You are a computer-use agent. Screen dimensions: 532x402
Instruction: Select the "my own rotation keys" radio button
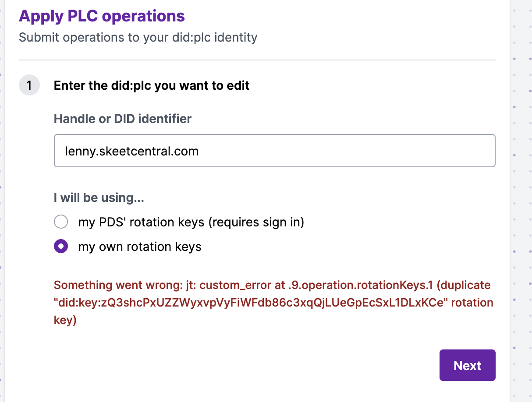click(61, 247)
